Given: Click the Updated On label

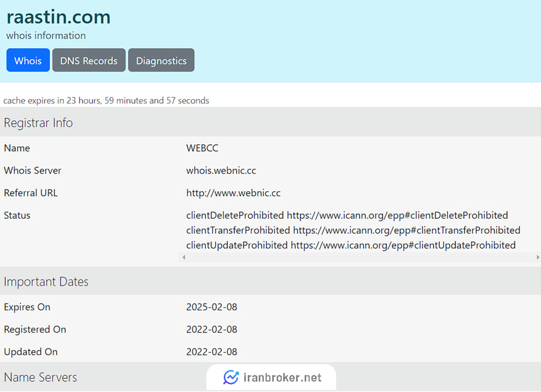Looking at the screenshot, I should pos(31,352).
